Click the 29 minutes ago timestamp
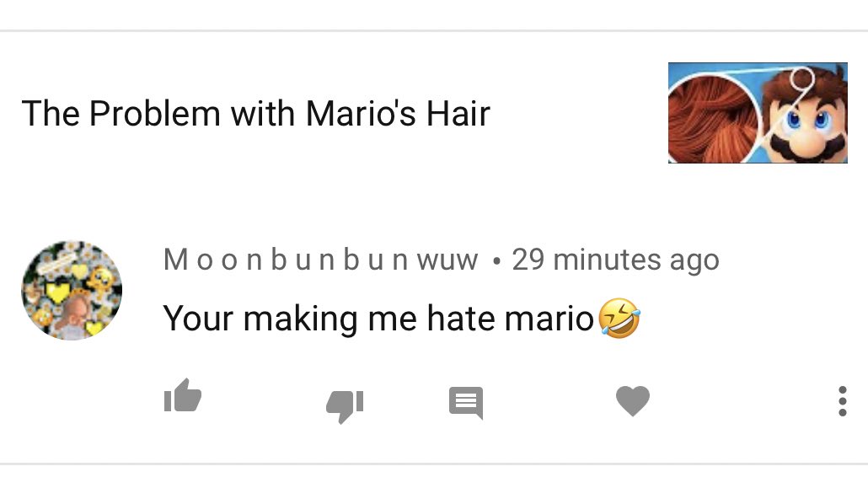This screenshot has width=868, height=488. pyautogui.click(x=615, y=260)
